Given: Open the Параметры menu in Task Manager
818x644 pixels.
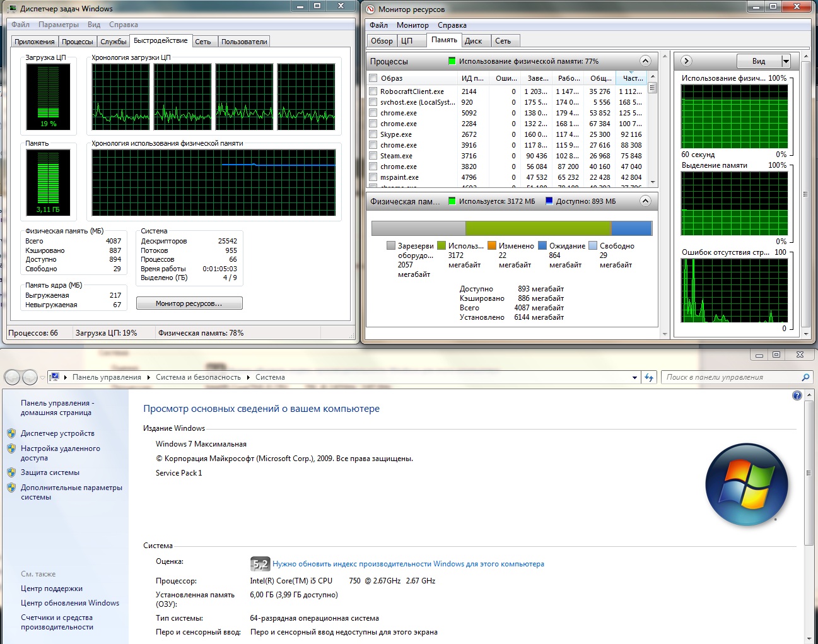Looking at the screenshot, I should tap(59, 25).
